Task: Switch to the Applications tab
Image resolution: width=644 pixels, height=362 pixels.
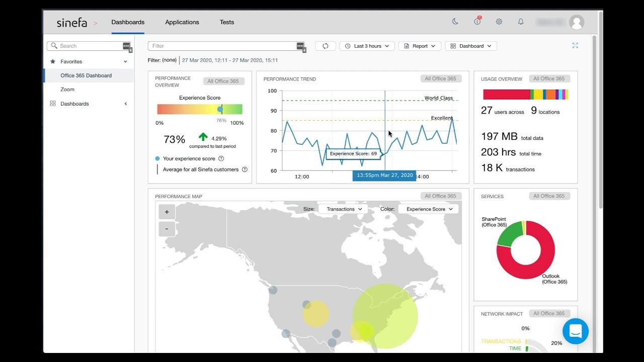Action: pos(182,22)
